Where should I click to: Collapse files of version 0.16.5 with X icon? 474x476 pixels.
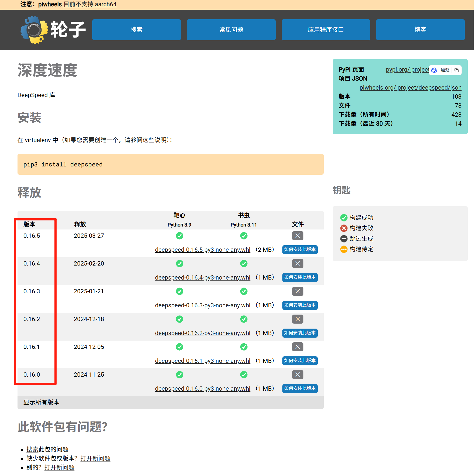click(298, 236)
